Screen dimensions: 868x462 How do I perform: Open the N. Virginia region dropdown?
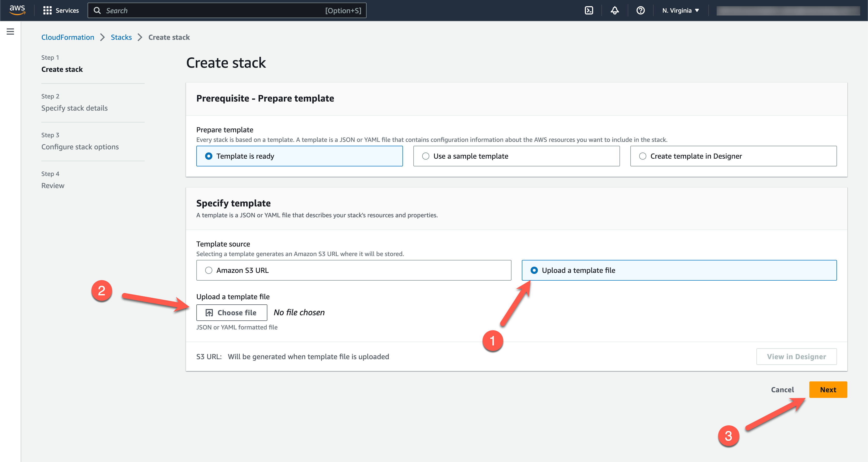click(x=681, y=10)
